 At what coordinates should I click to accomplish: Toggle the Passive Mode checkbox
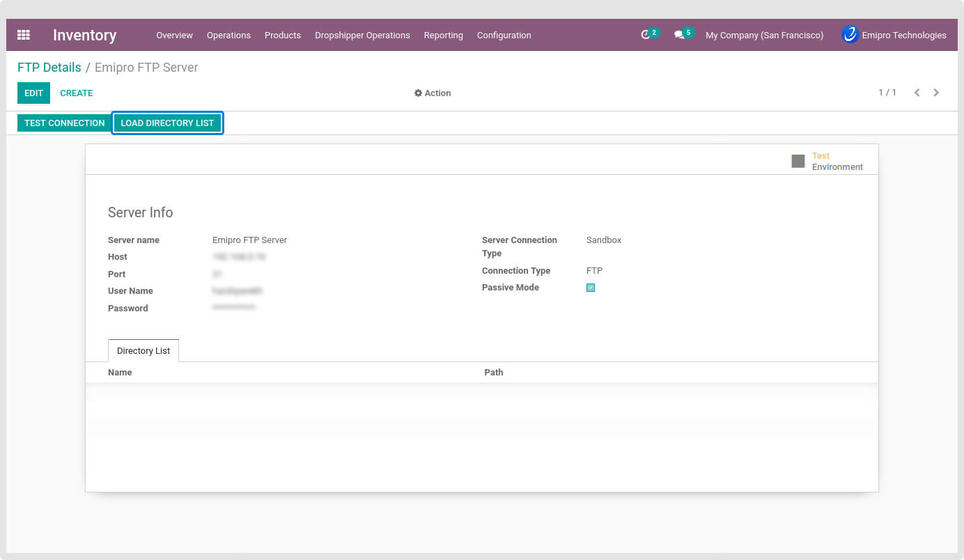point(591,288)
